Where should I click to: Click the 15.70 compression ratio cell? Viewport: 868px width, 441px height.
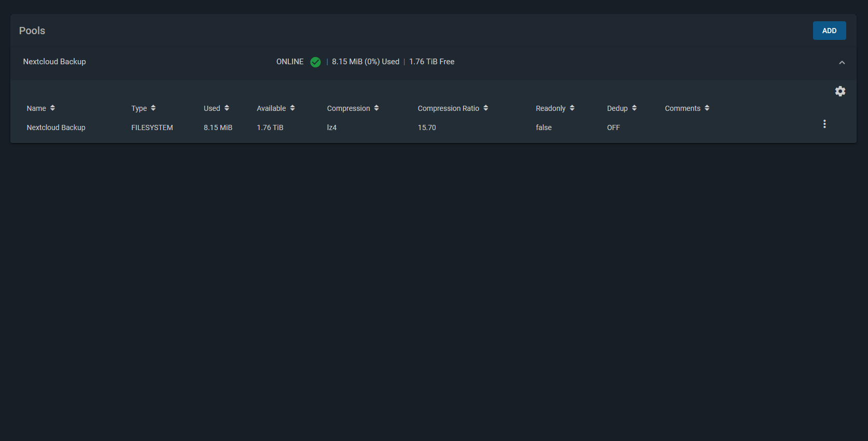coord(427,127)
